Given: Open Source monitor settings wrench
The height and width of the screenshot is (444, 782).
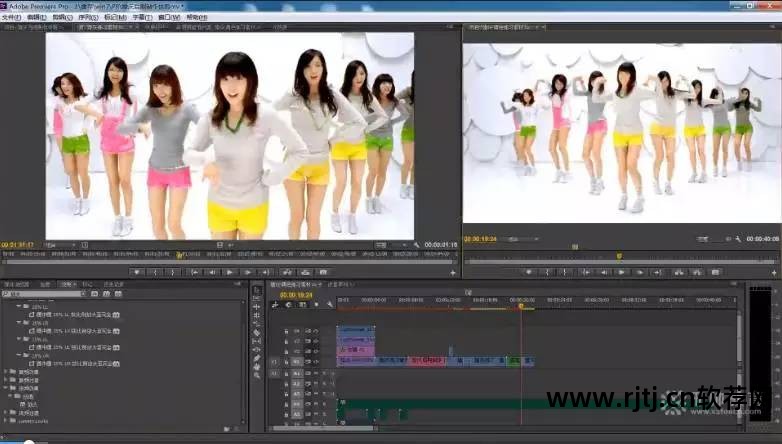Looking at the screenshot, I should [x=416, y=245].
